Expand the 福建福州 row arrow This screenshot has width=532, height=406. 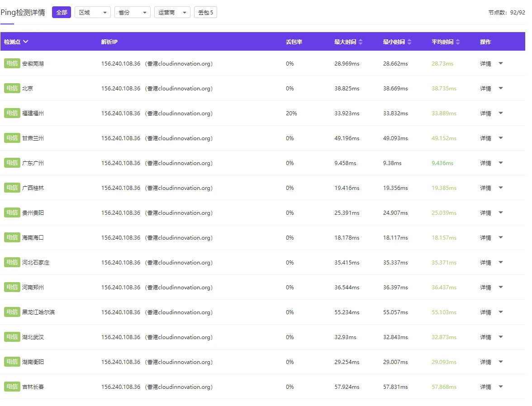point(501,113)
